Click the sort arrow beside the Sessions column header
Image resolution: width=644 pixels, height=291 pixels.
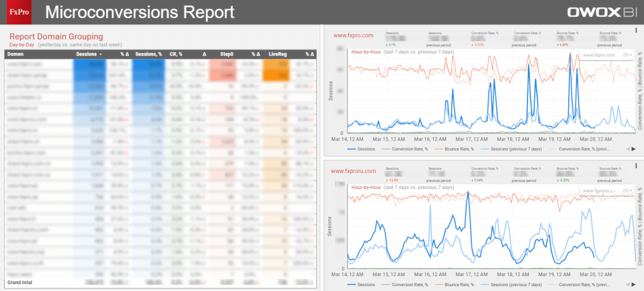100,54
